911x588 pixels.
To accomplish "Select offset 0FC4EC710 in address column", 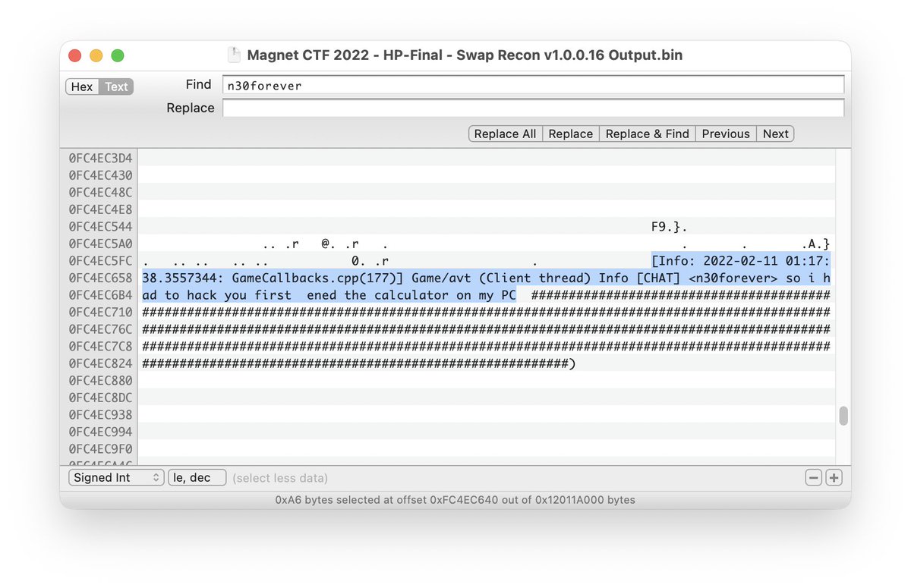I will point(100,312).
